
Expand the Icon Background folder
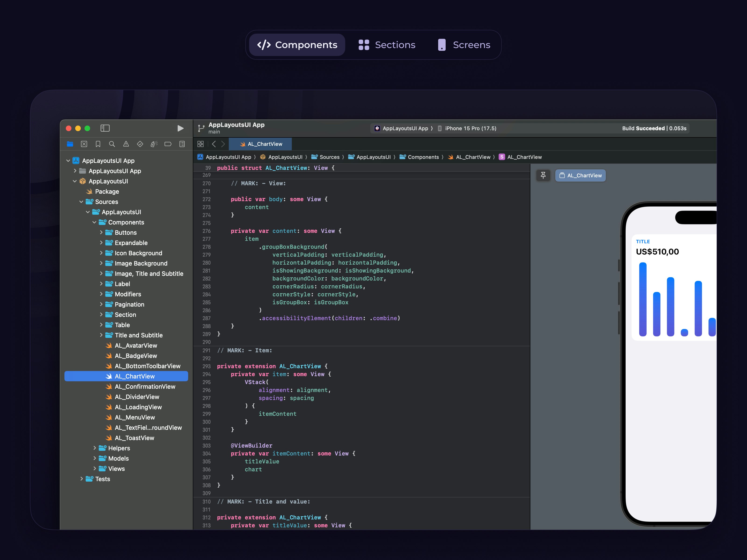(x=101, y=253)
